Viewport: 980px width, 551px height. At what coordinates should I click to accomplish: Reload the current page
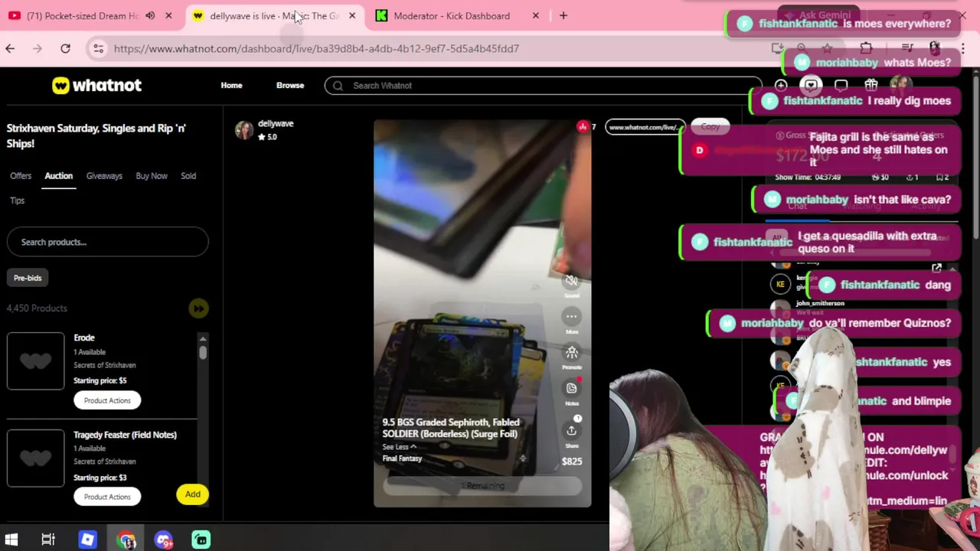click(65, 48)
